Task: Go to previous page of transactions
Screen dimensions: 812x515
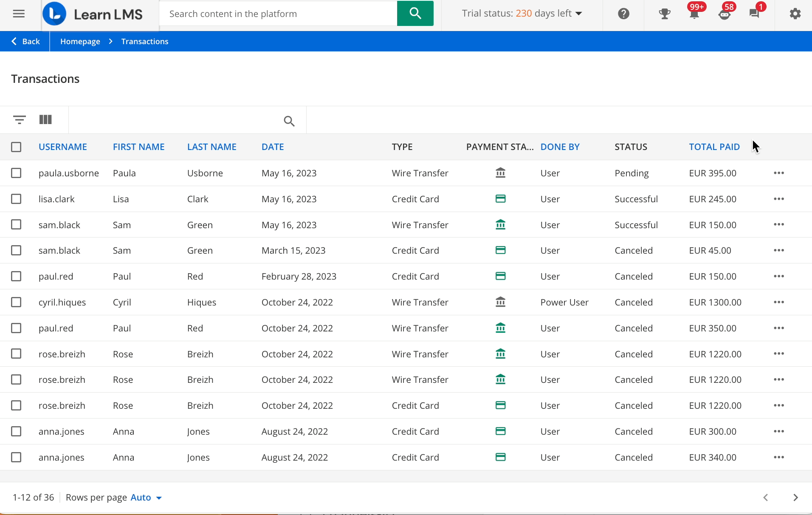Action: click(766, 498)
